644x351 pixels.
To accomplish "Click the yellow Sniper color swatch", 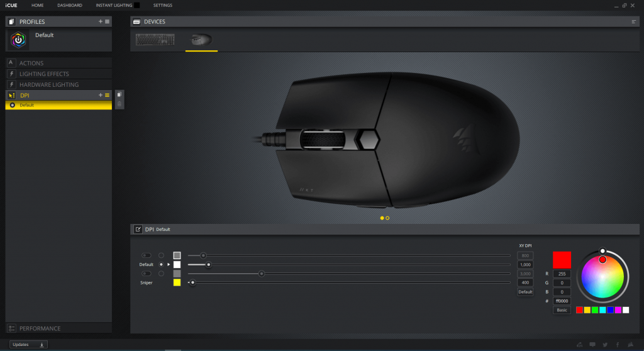I will point(177,282).
